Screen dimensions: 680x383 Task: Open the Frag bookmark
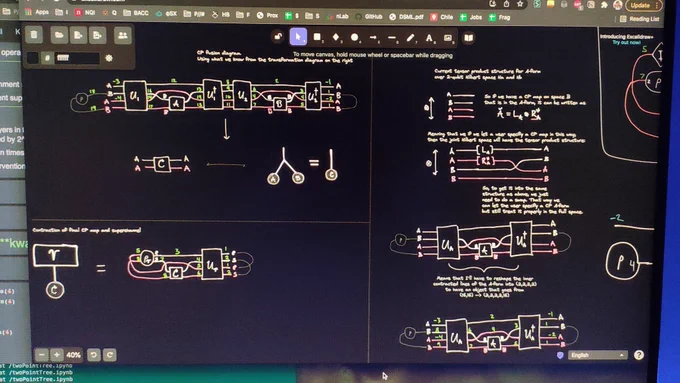tap(500, 17)
